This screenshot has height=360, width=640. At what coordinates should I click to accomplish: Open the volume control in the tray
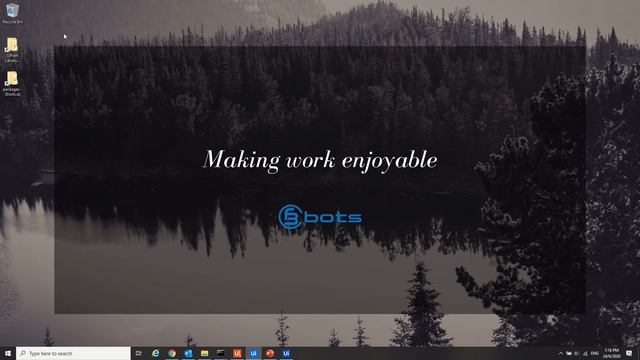pyautogui.click(x=576, y=353)
